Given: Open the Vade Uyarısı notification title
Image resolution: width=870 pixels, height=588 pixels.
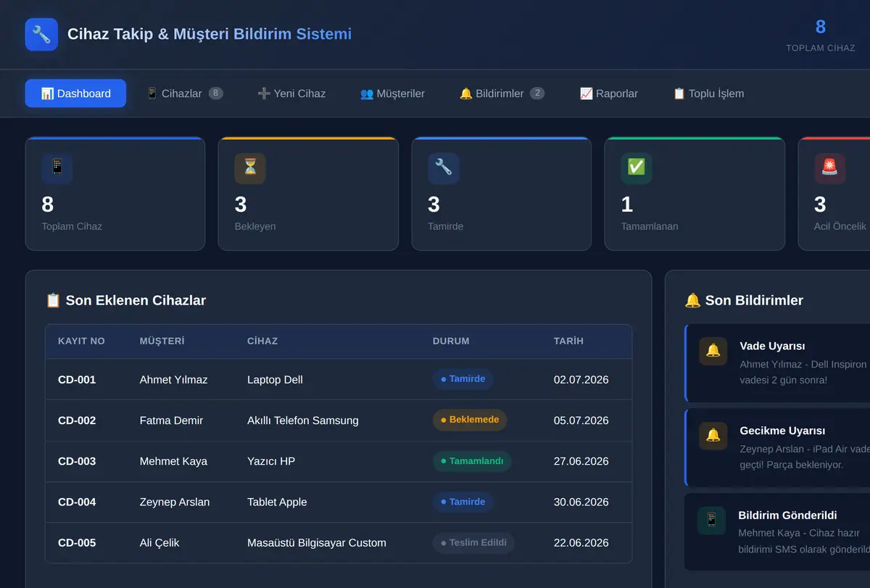Looking at the screenshot, I should pyautogui.click(x=772, y=346).
